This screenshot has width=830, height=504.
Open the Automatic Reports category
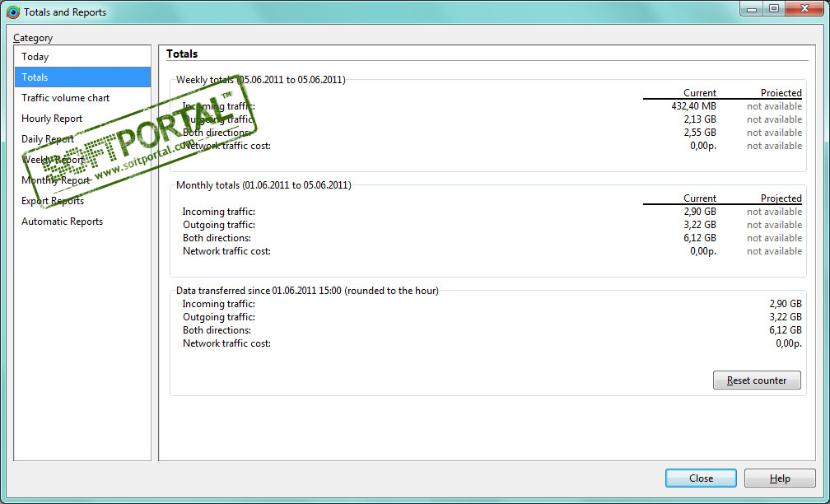(82, 222)
